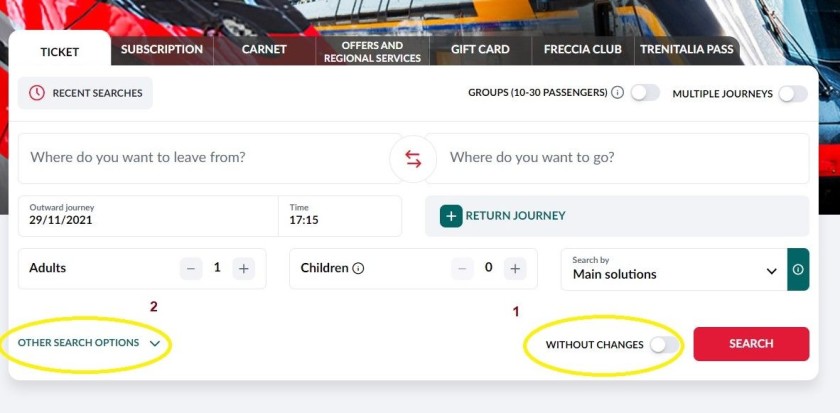Click the red Search button

(x=751, y=344)
